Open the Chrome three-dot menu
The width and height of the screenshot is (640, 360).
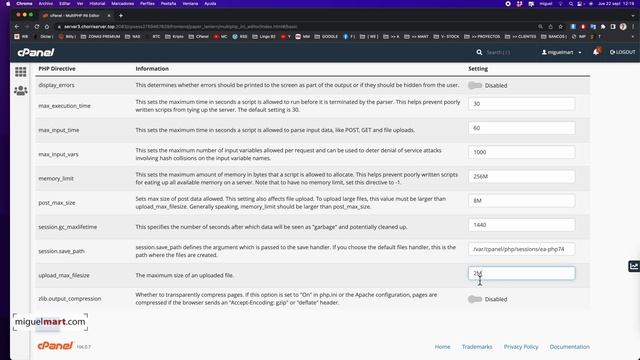coord(633,27)
